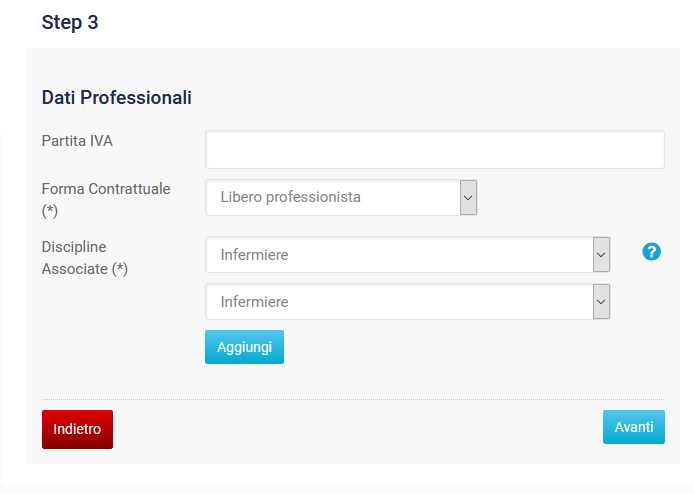Open the second Infermiere discipline dropdown
694x494 pixels.
398,302
